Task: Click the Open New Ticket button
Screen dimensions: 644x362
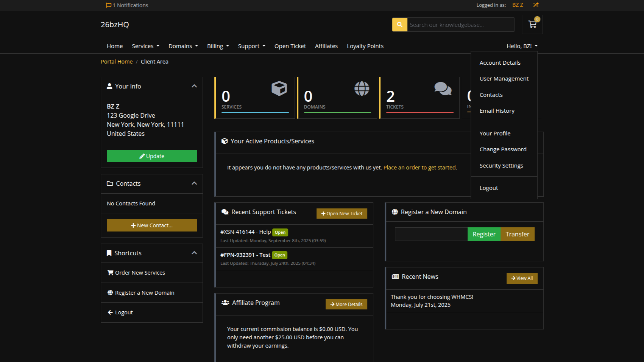Action: [341, 214]
